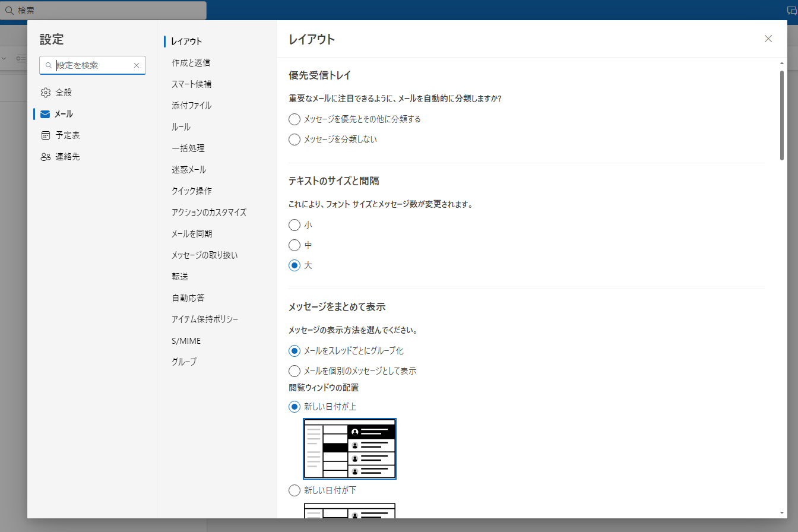Click the envelope icon for メール

(x=46, y=114)
